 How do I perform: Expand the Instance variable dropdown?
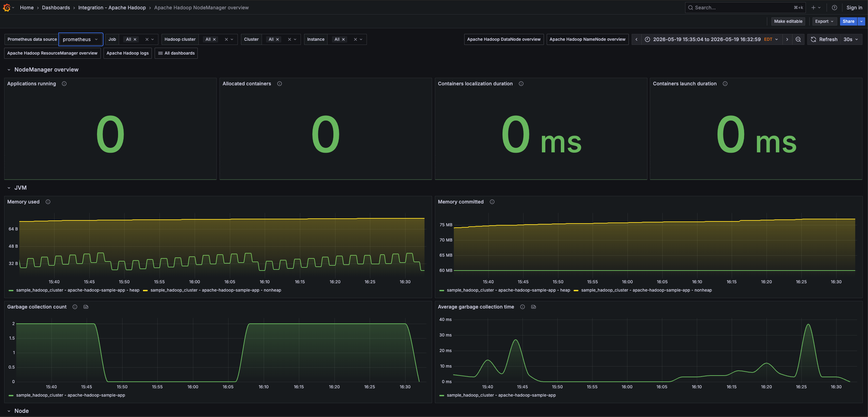click(x=361, y=39)
